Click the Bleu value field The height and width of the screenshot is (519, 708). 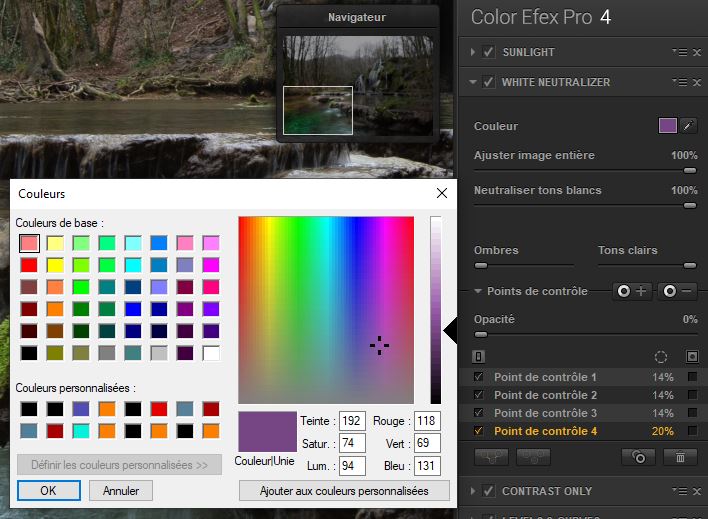[427, 466]
